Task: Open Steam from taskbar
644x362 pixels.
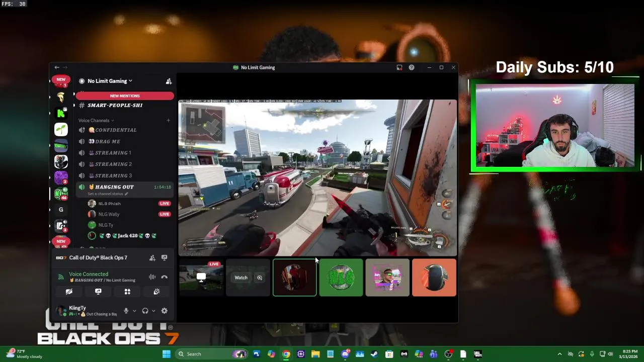Action: coord(374,354)
